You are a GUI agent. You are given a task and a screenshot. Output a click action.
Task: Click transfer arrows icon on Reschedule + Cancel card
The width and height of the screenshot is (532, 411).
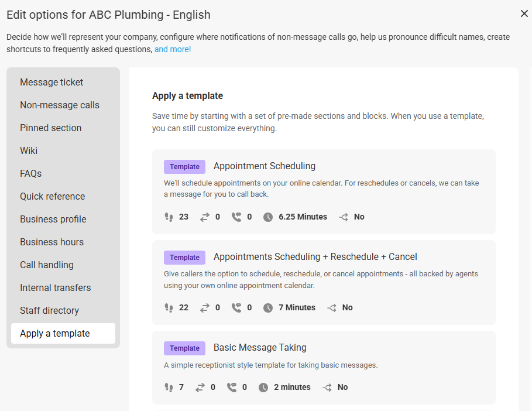tap(205, 308)
